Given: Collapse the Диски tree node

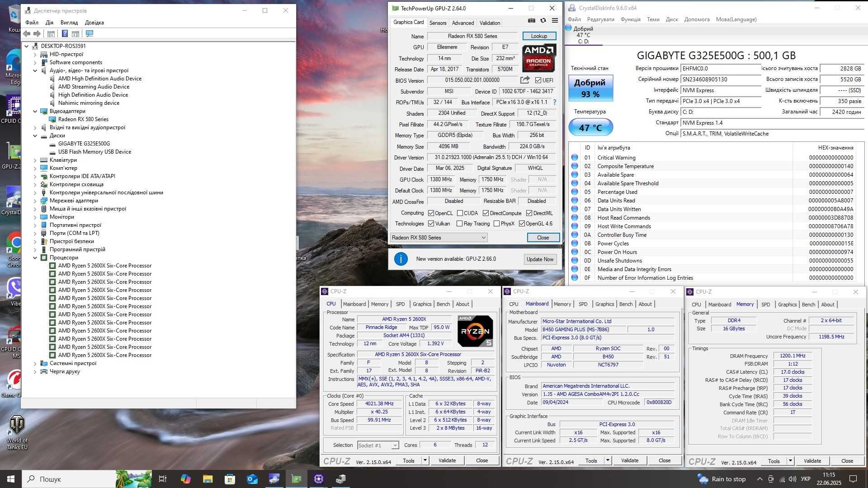Looking at the screenshot, I should (x=35, y=136).
